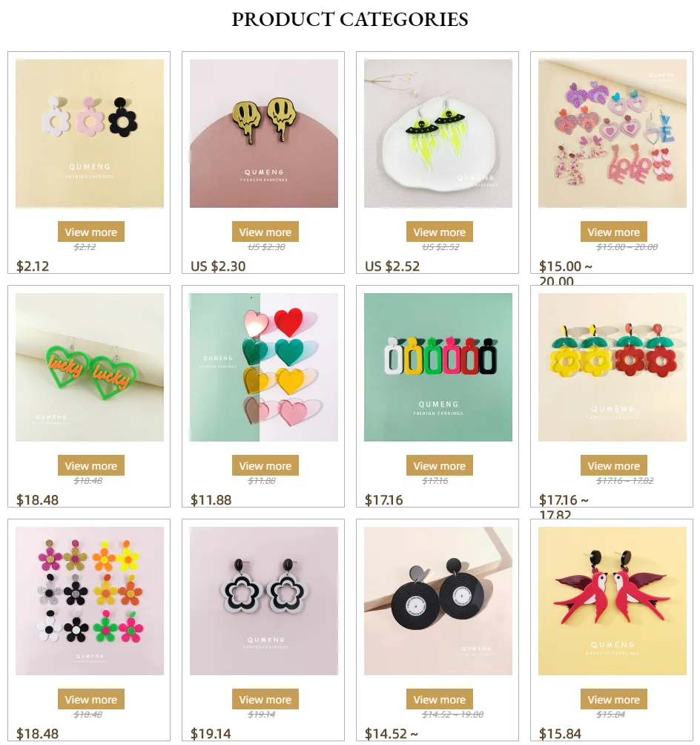The image size is (700, 745).
Task: Click View more for the $15.84 bird earrings
Action: (613, 700)
